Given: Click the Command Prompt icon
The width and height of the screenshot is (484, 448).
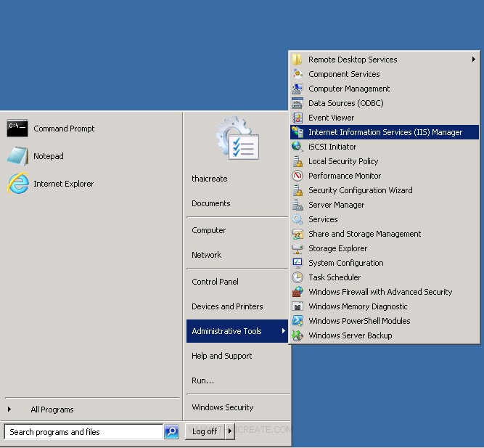Looking at the screenshot, I should pyautogui.click(x=17, y=128).
